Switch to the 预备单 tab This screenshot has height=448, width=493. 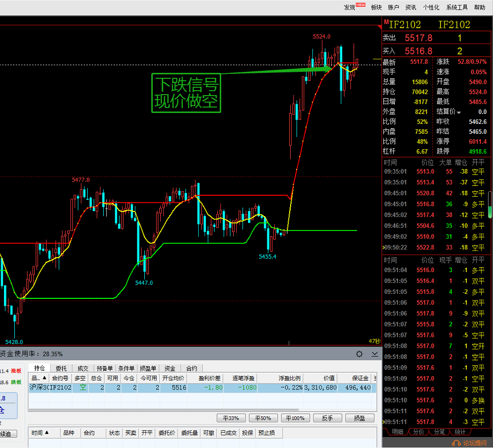click(x=105, y=368)
